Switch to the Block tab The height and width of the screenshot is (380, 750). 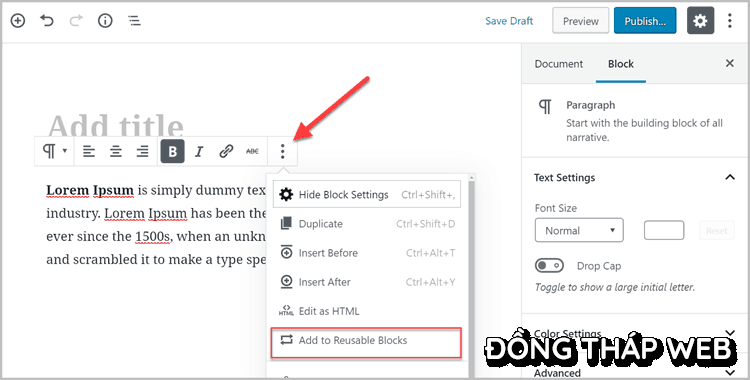(621, 64)
